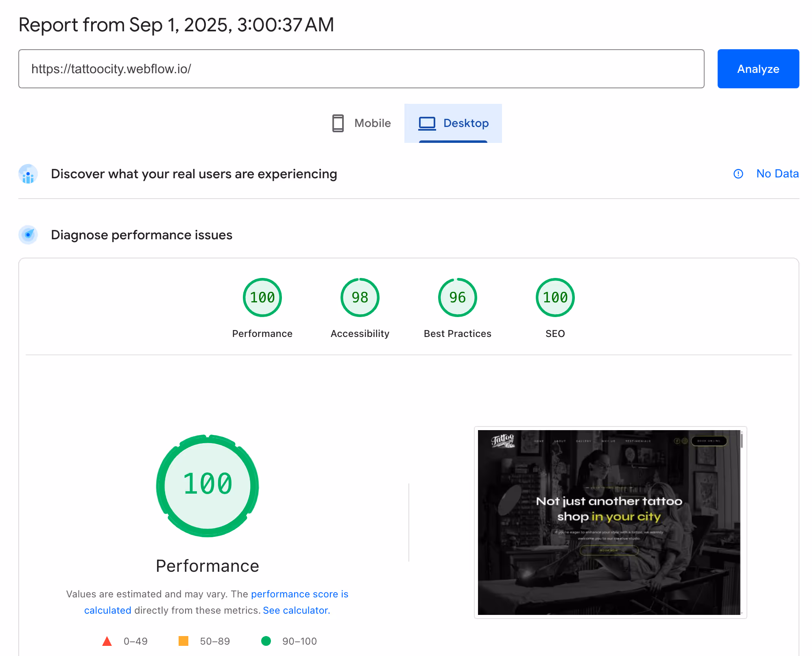The height and width of the screenshot is (656, 812).
Task: Click the red triangle 0–49 legend icon
Action: click(x=107, y=641)
